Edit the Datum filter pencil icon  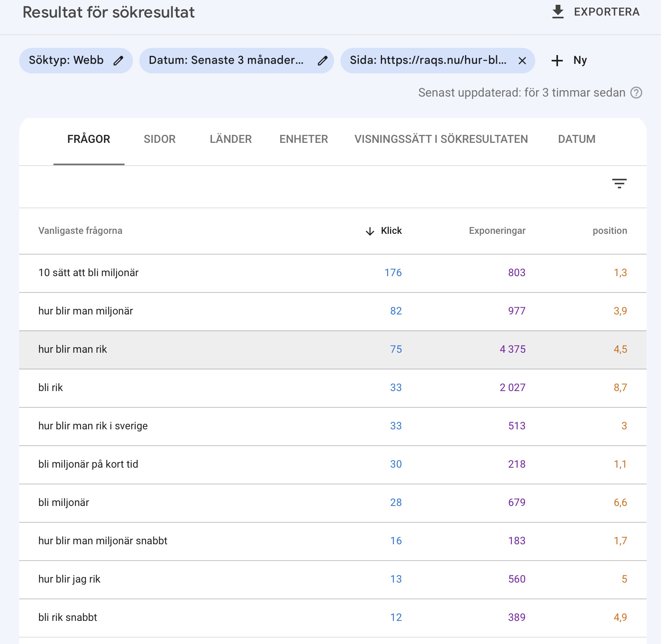[323, 61]
